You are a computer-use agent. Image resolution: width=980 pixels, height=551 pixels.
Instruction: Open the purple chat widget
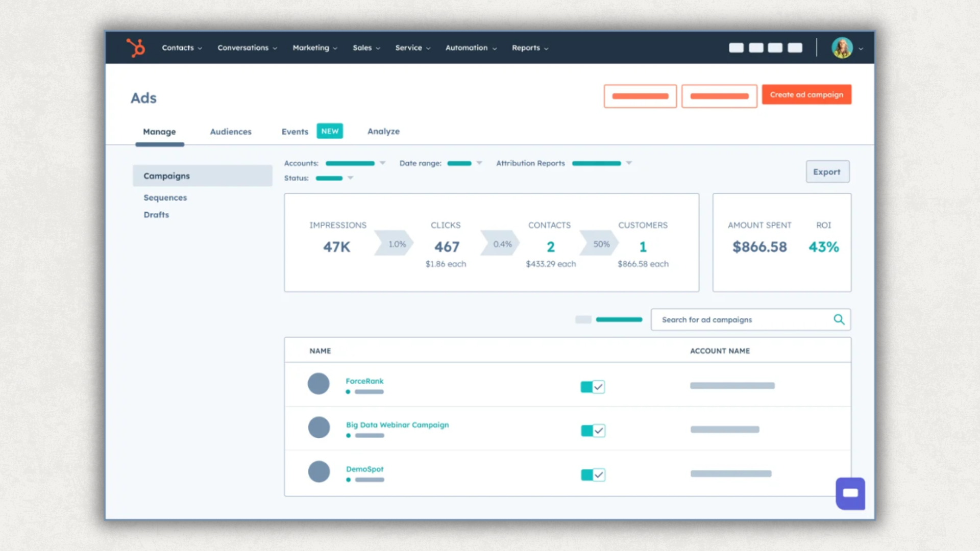850,493
